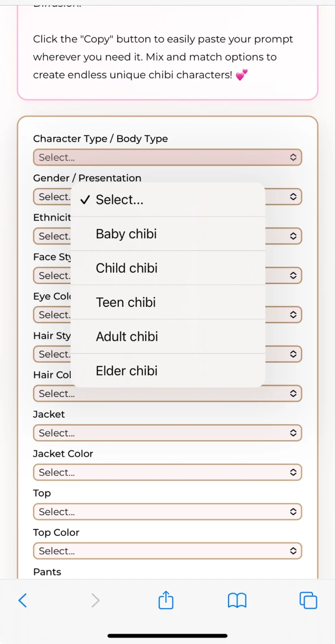This screenshot has width=335, height=644.
Task: Expand the Jacket Color dropdown
Action: tap(167, 472)
